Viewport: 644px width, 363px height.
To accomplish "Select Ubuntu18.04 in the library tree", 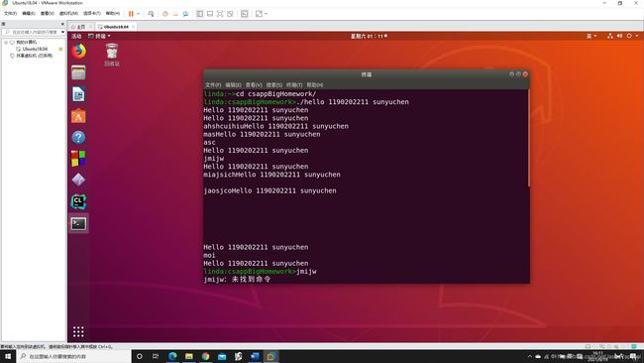I will [x=35, y=49].
